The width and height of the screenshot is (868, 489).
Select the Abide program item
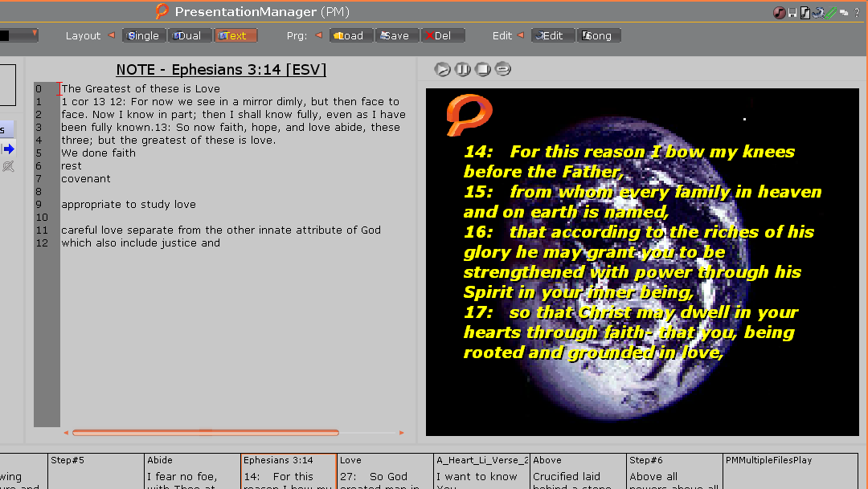point(192,471)
